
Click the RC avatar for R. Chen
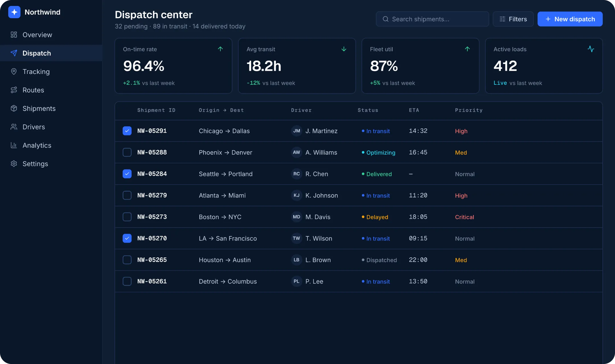(x=297, y=174)
